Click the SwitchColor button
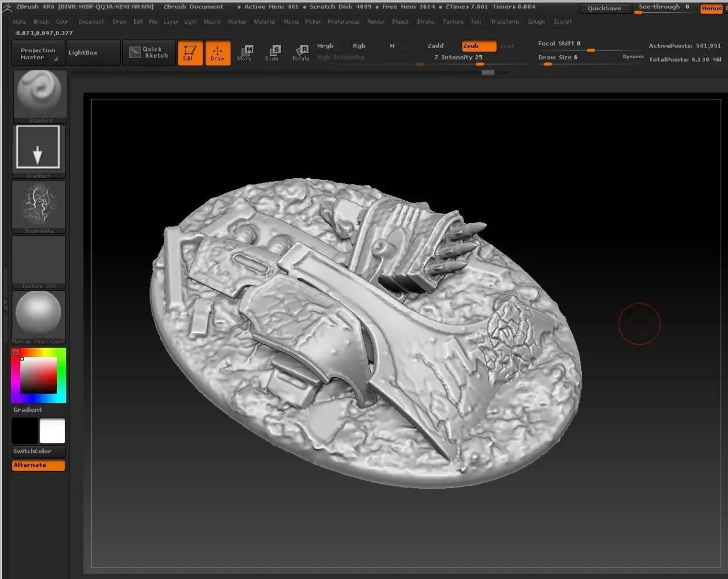Screen dimensions: 728x579 coord(39,451)
